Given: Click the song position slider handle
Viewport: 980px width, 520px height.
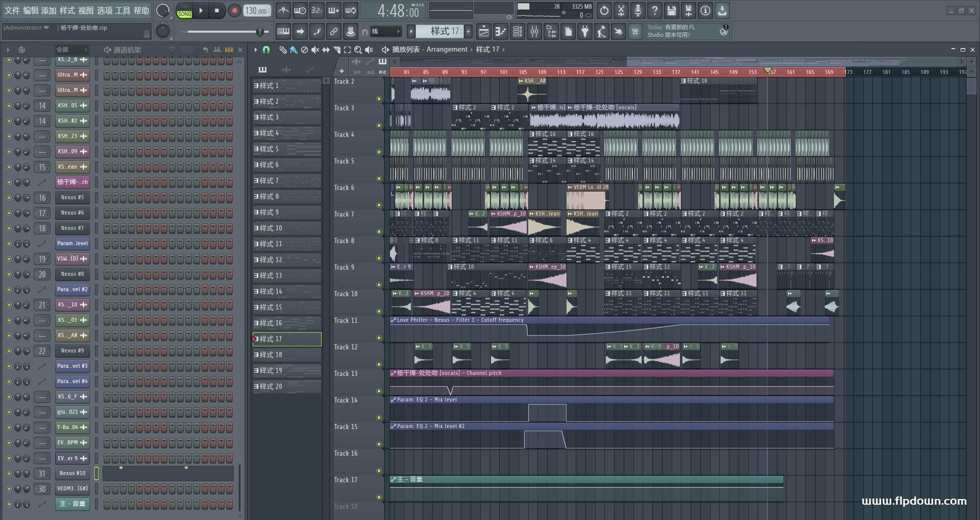Looking at the screenshot, I should 260,32.
